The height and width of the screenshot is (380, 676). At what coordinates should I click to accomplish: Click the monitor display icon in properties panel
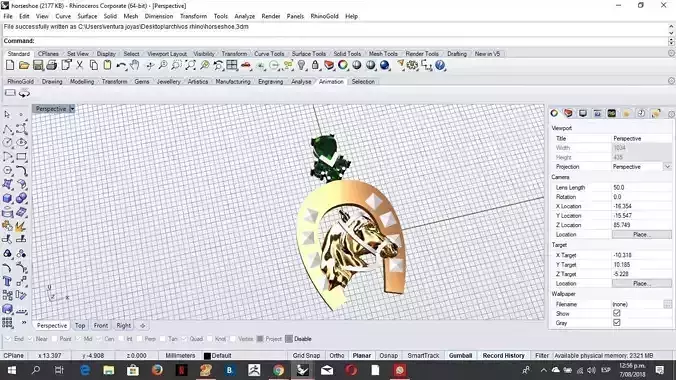point(583,113)
